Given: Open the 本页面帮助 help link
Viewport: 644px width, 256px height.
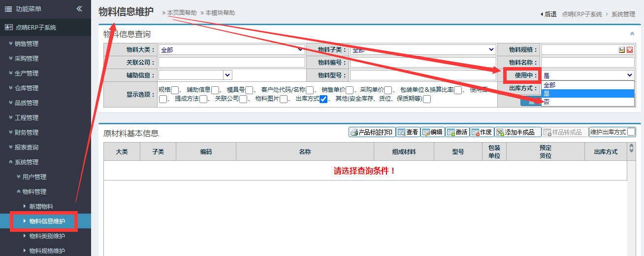Looking at the screenshot, I should pyautogui.click(x=181, y=13).
